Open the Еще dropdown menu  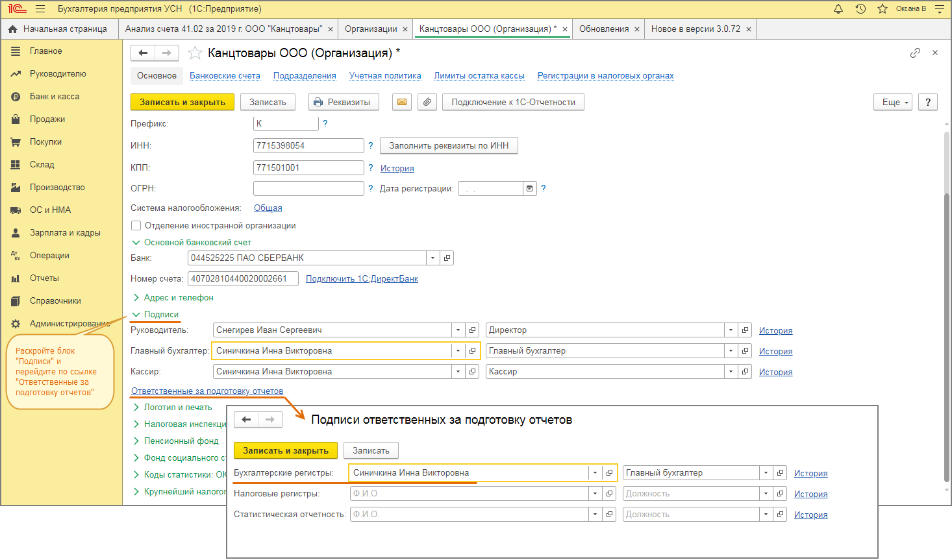pyautogui.click(x=894, y=102)
